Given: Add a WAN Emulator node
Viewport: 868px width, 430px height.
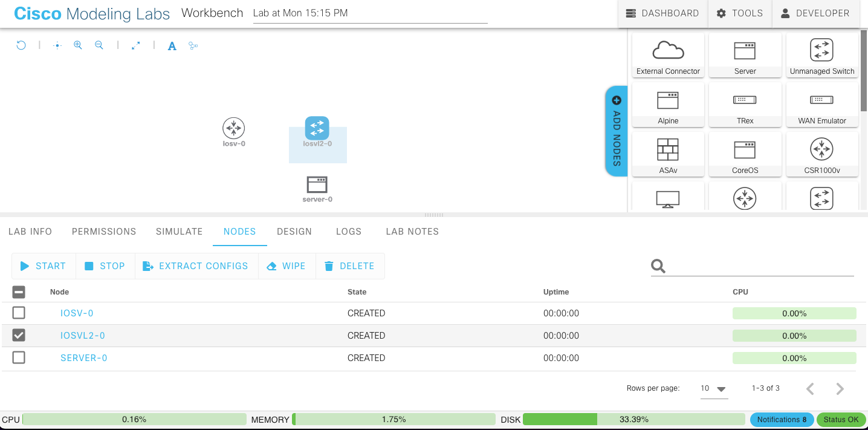Looking at the screenshot, I should (x=822, y=105).
